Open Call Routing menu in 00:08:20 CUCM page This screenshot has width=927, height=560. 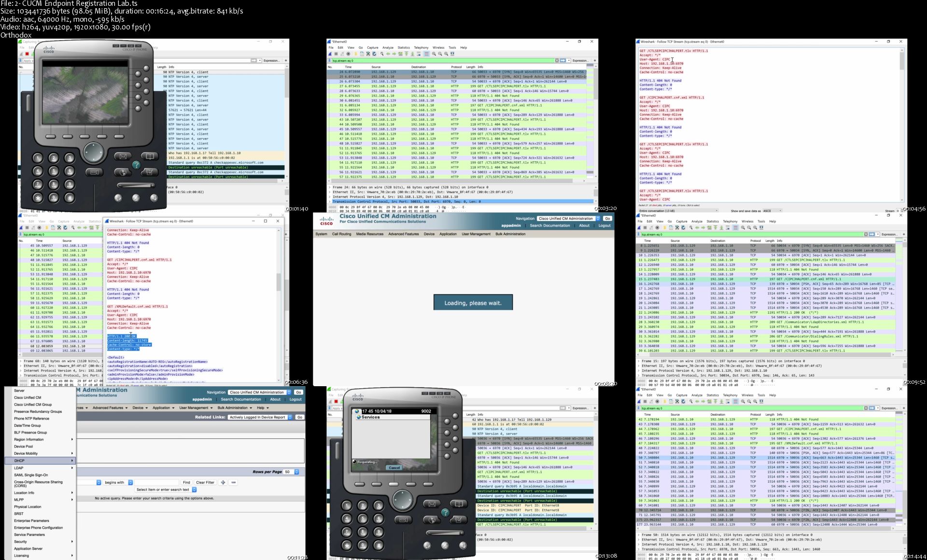tap(341, 234)
